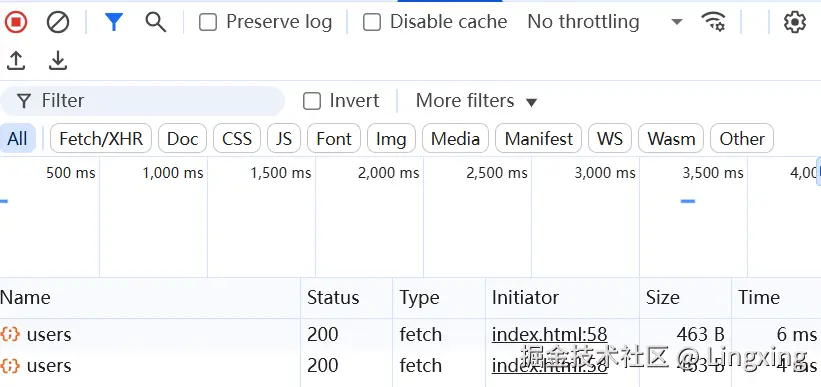Filter by Wasm requests
The image size is (821, 387).
click(671, 139)
